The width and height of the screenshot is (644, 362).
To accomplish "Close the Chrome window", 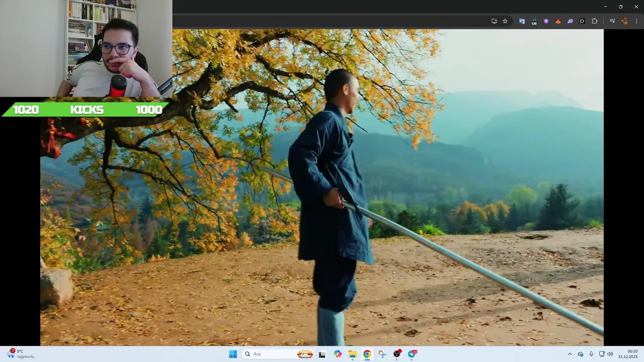I will [x=636, y=7].
